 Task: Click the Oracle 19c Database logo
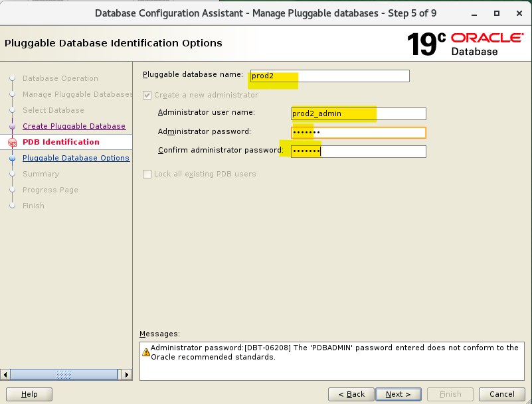point(465,44)
